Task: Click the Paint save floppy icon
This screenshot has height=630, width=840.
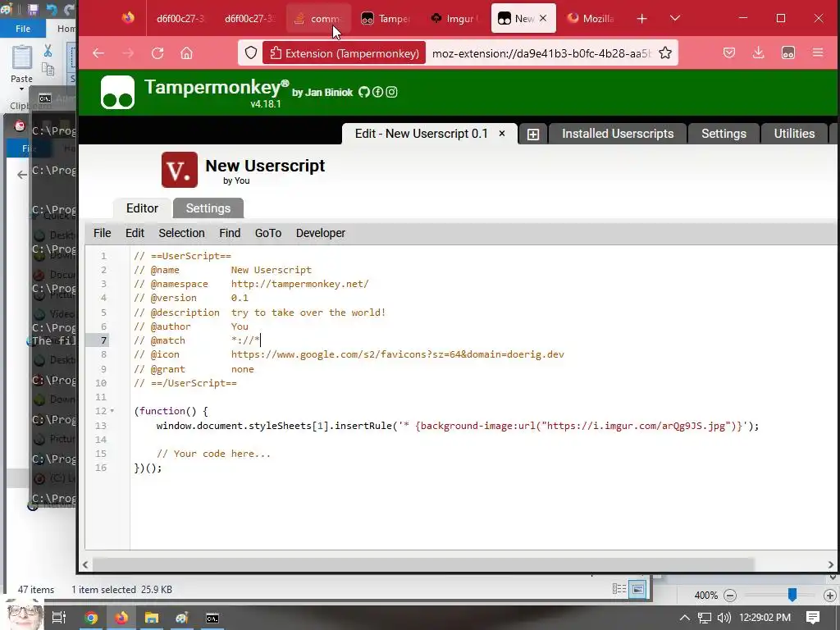Action: click(x=33, y=10)
